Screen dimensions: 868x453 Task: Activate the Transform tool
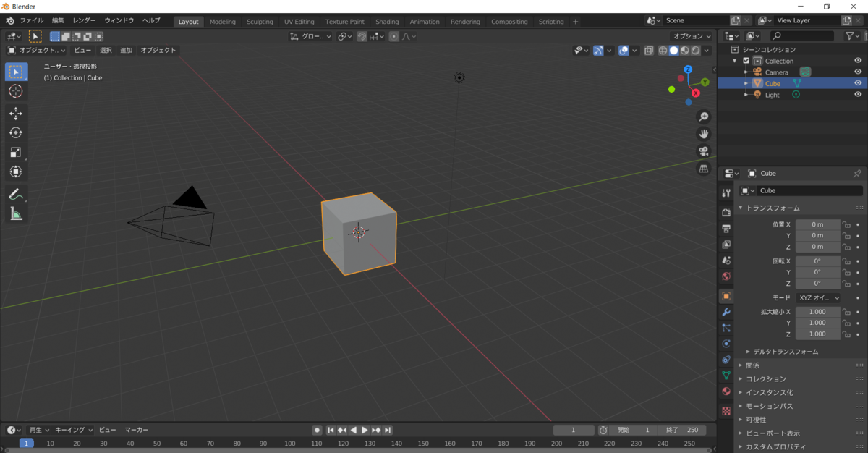click(x=16, y=172)
